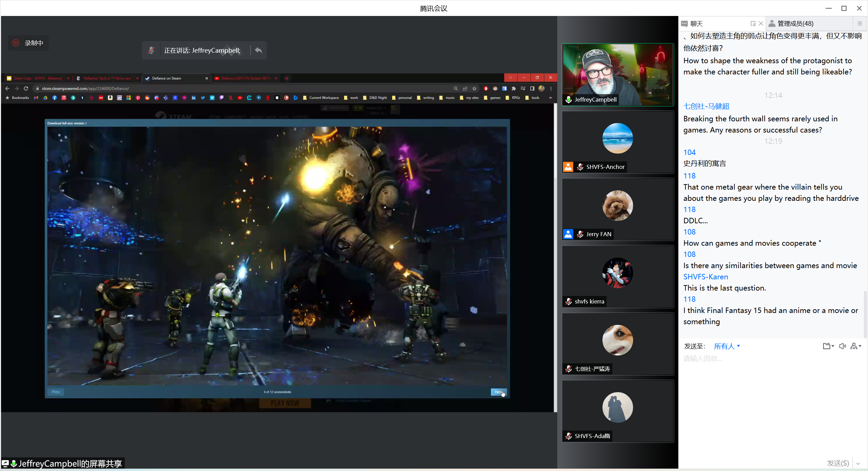Open the LinkedIn bookmark icon
868x471 pixels.
(x=193, y=98)
